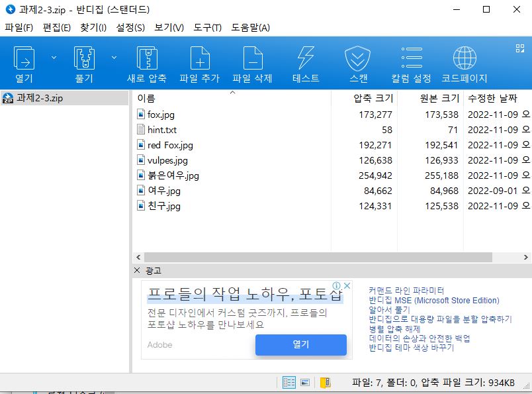
Task: Select the red Fox.jpg file row
Action: (332, 145)
